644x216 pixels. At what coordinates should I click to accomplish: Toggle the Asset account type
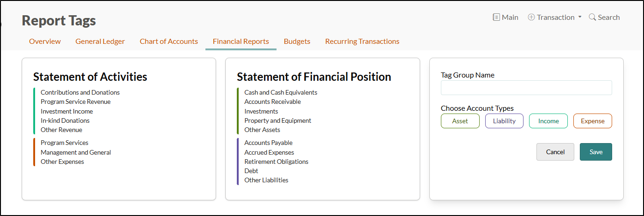tap(460, 121)
